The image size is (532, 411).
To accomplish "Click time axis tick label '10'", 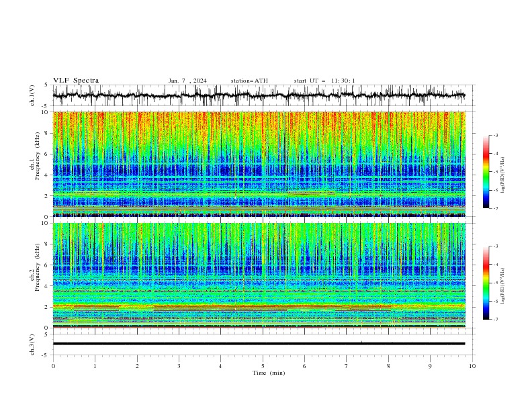I will pyautogui.click(x=472, y=366).
